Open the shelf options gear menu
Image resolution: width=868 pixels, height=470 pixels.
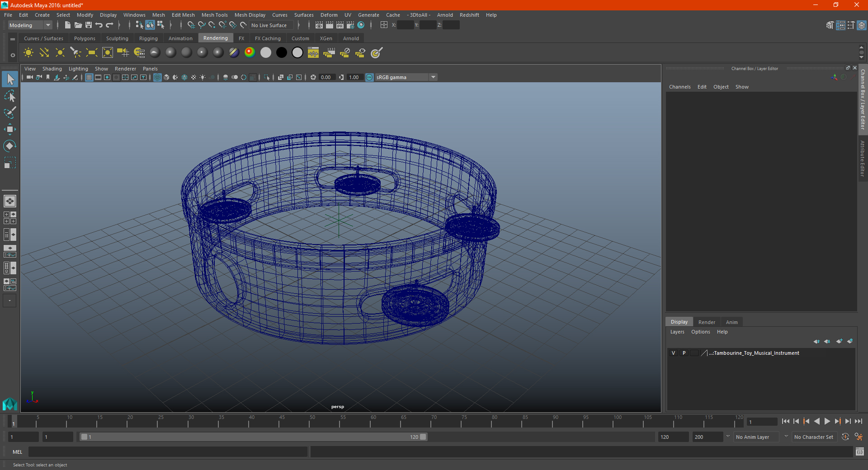coord(13,55)
